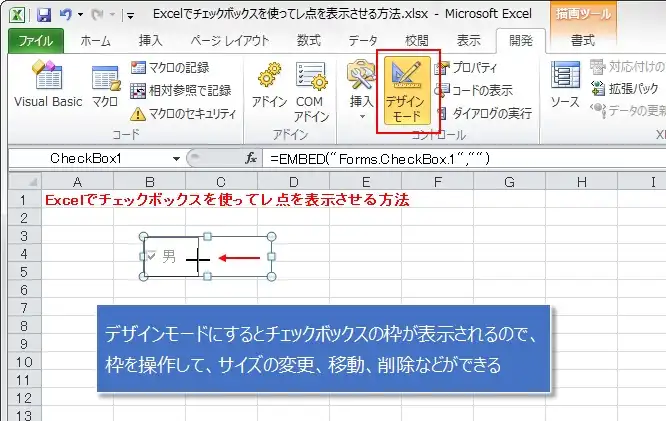Click the save icon in quick access toolbar
This screenshot has height=421, width=666.
pos(44,14)
